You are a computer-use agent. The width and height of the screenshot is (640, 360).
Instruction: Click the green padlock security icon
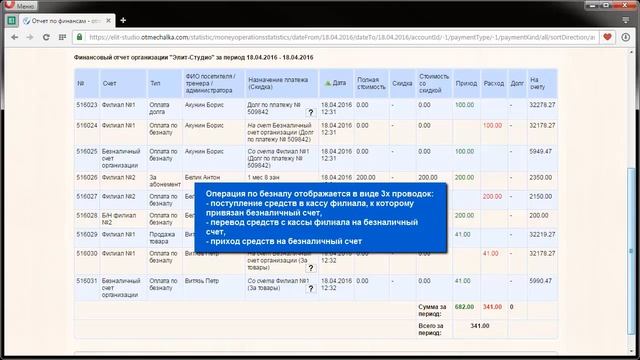point(80,37)
